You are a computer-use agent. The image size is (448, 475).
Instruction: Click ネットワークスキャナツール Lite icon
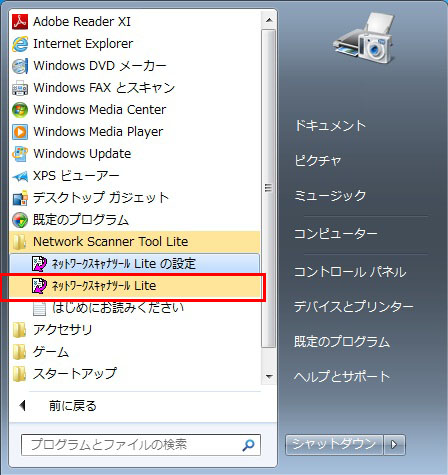pos(39,286)
